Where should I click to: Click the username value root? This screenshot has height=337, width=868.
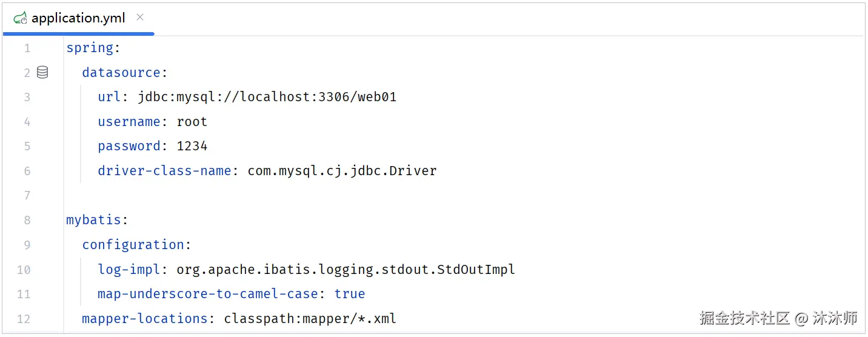pos(192,122)
